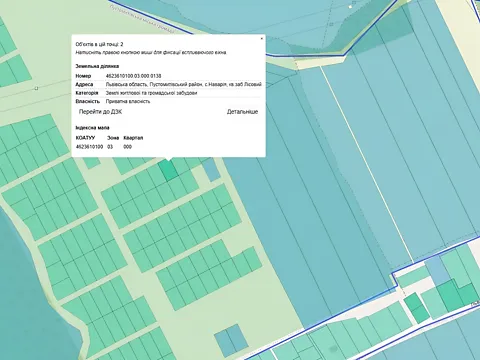This screenshot has height=360, width=480.
Task: Click the small square node marker on the left boundary line
Action: 36,88
